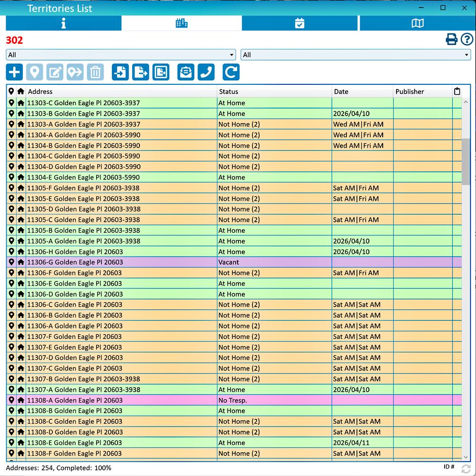The width and height of the screenshot is (476, 476).
Task: Click the Add address plus button
Action: (14, 72)
